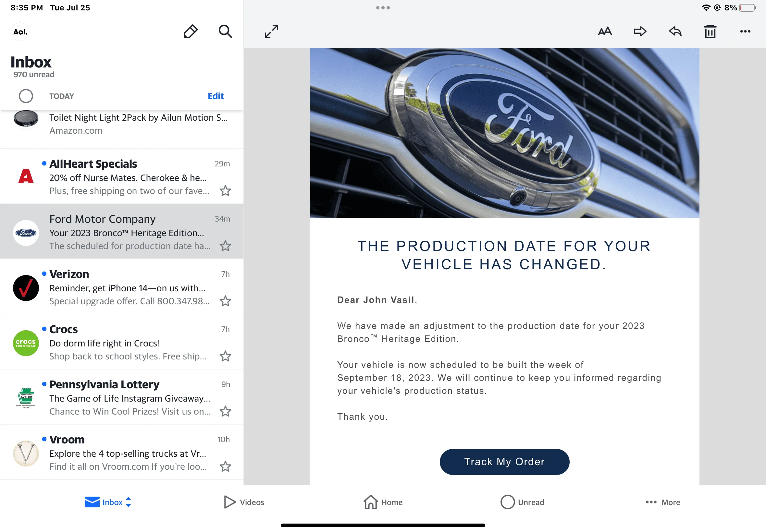Tap the 8:35 PM clock in status bar
This screenshot has width=766, height=532.
coord(27,8)
